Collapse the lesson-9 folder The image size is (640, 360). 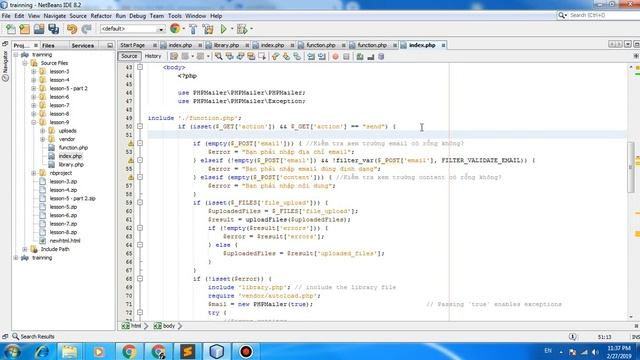(34, 122)
